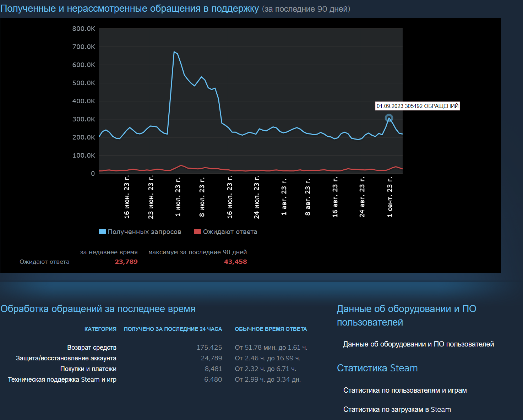Open 'Статистика по загрузкам в Steam' link
The image size is (523, 420).
pyautogui.click(x=397, y=409)
